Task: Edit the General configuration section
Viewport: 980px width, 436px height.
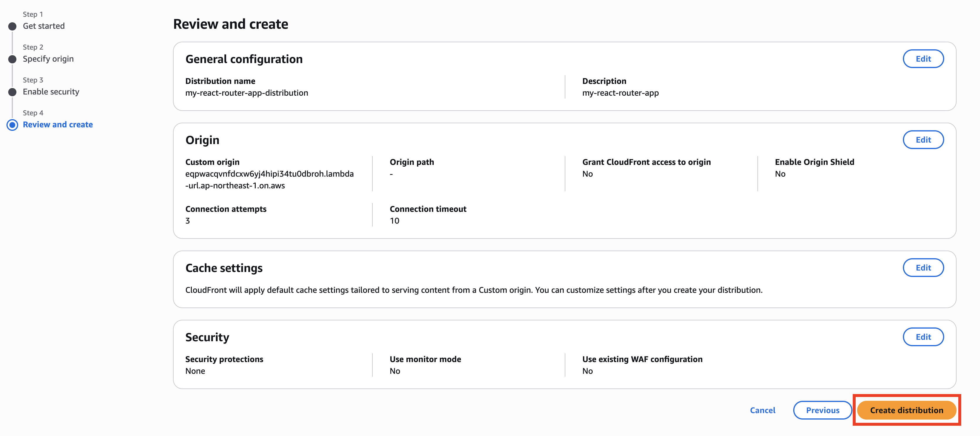Action: [x=923, y=59]
